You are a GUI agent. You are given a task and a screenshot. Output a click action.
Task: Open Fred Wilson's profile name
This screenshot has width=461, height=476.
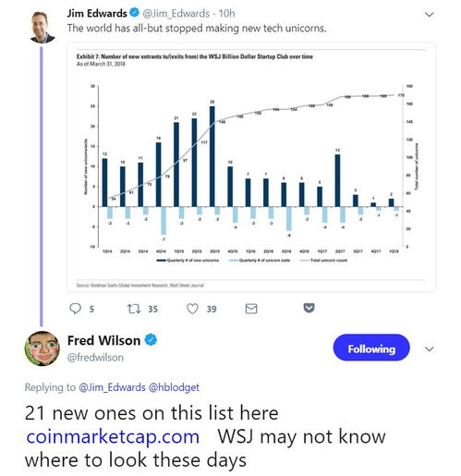pyautogui.click(x=103, y=340)
